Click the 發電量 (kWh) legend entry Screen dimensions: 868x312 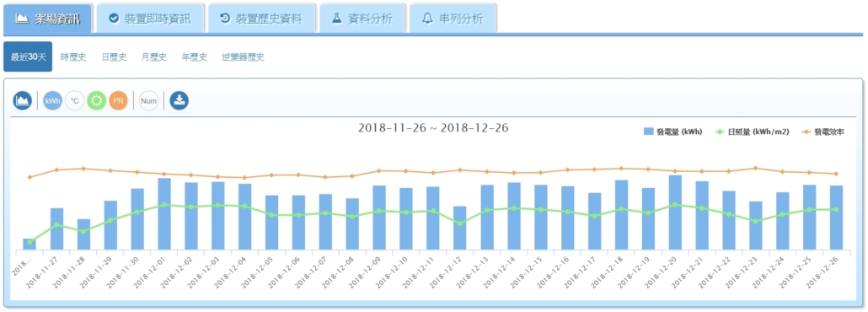pyautogui.click(x=672, y=132)
